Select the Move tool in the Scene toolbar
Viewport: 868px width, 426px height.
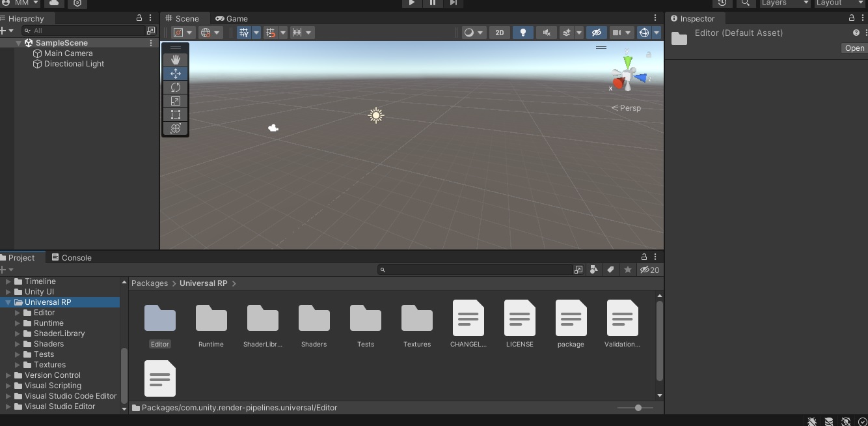click(175, 73)
